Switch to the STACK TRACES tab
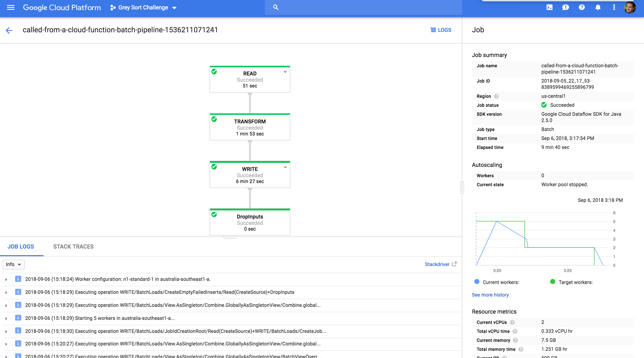The height and width of the screenshot is (358, 644). 73,246
